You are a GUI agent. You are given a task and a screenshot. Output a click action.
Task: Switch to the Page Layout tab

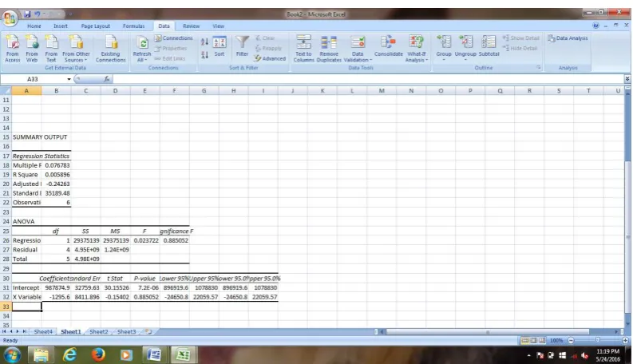pos(95,26)
